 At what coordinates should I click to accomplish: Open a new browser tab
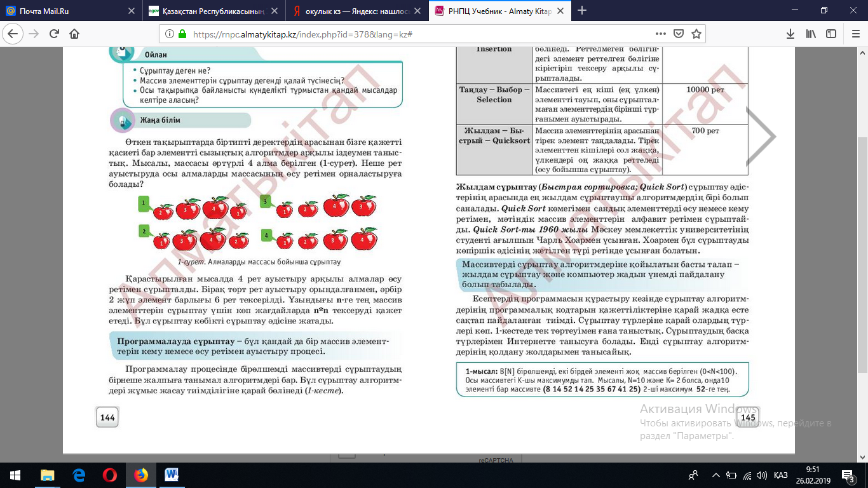pyautogui.click(x=582, y=11)
